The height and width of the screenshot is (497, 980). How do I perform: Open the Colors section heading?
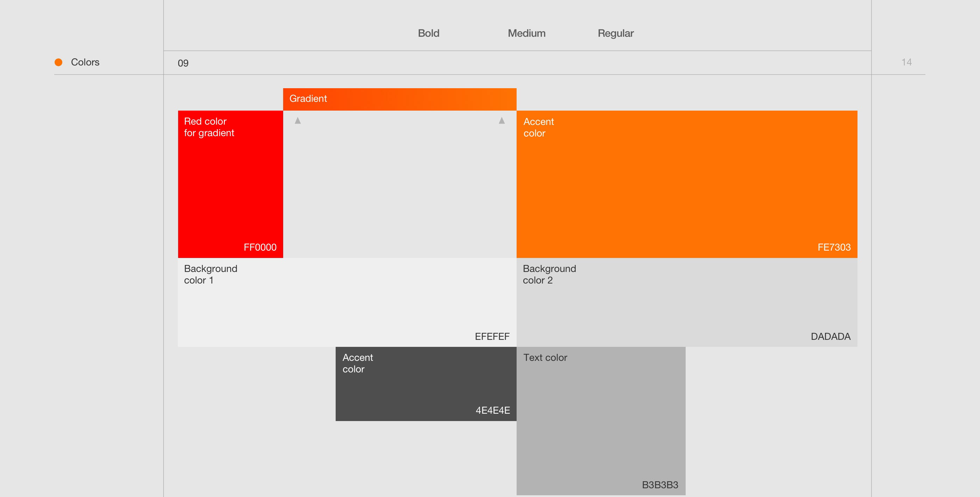click(x=85, y=62)
